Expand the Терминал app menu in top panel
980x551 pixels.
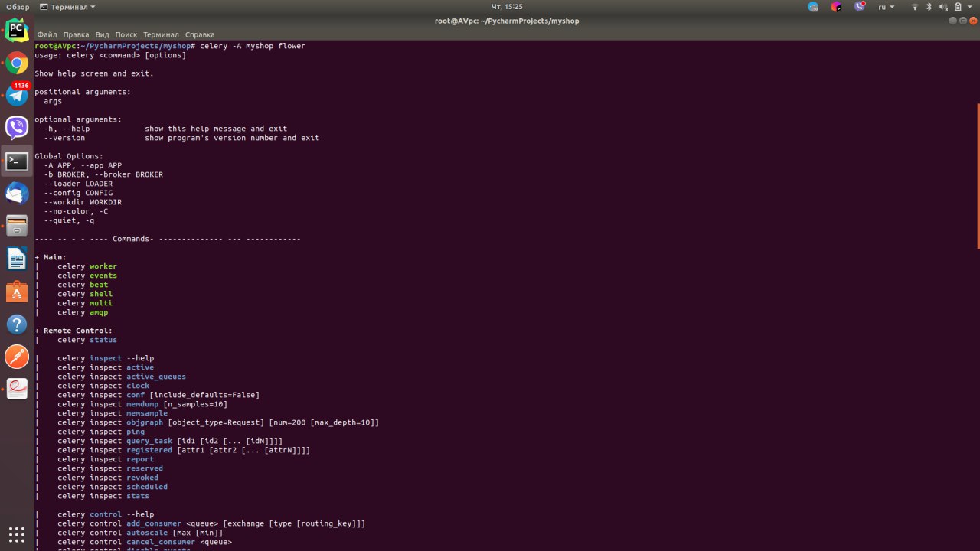point(67,7)
